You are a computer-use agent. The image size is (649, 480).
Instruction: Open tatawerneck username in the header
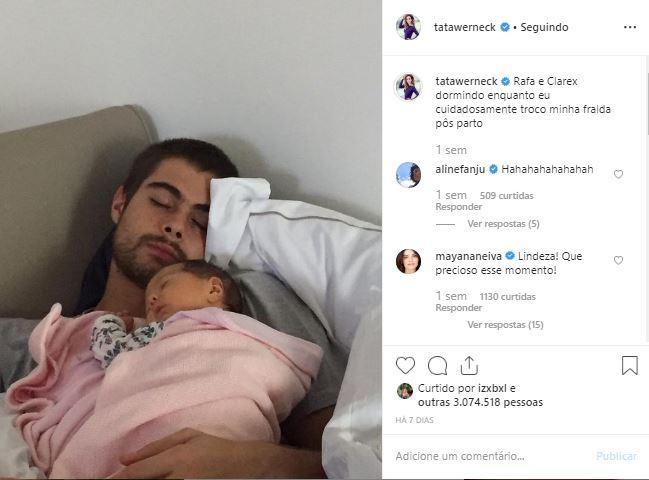point(464,27)
